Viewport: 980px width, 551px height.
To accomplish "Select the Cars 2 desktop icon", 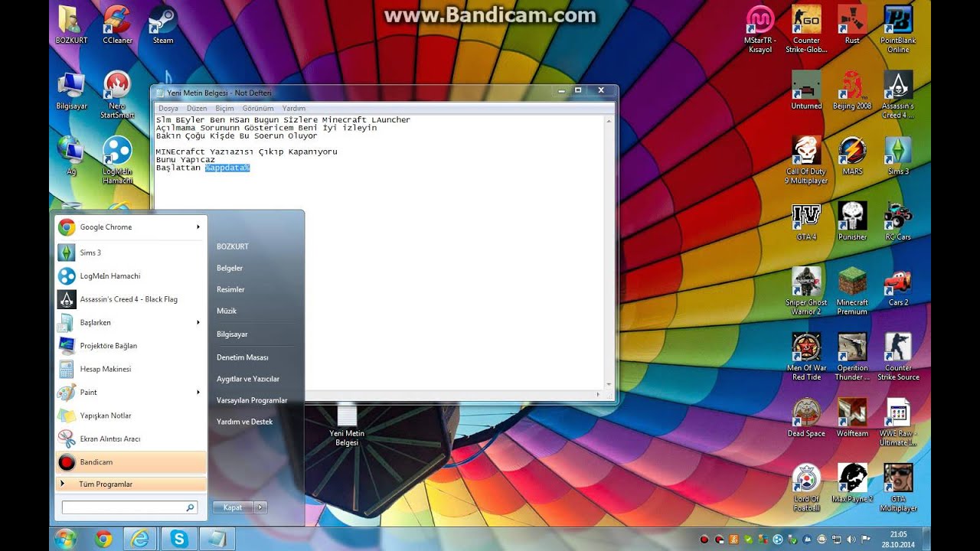I will pyautogui.click(x=898, y=287).
